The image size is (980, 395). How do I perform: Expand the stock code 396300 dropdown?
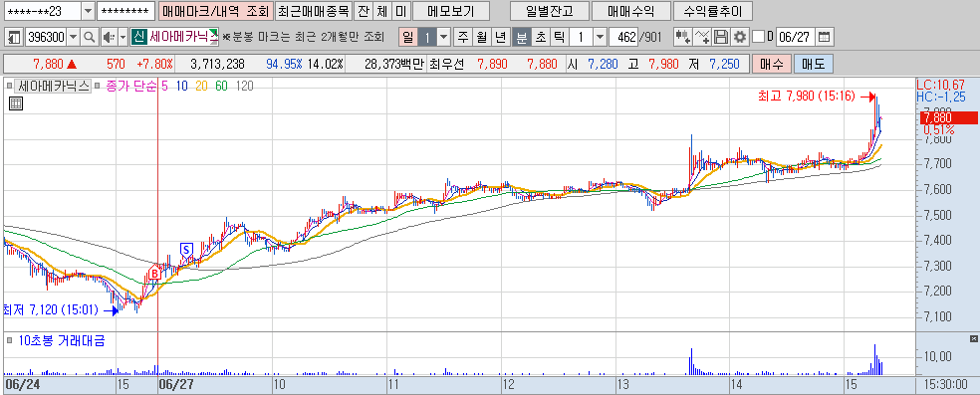[x=74, y=37]
